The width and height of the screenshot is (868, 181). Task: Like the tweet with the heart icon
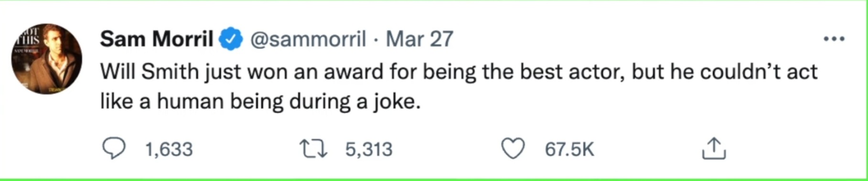tap(513, 149)
